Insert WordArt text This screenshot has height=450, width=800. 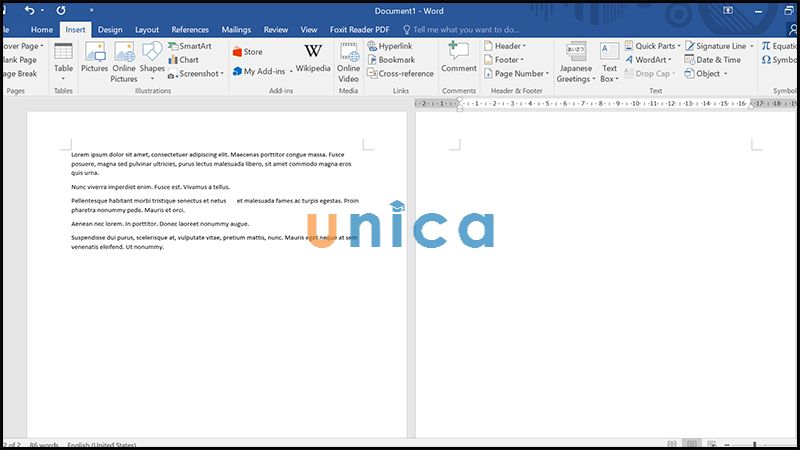648,60
